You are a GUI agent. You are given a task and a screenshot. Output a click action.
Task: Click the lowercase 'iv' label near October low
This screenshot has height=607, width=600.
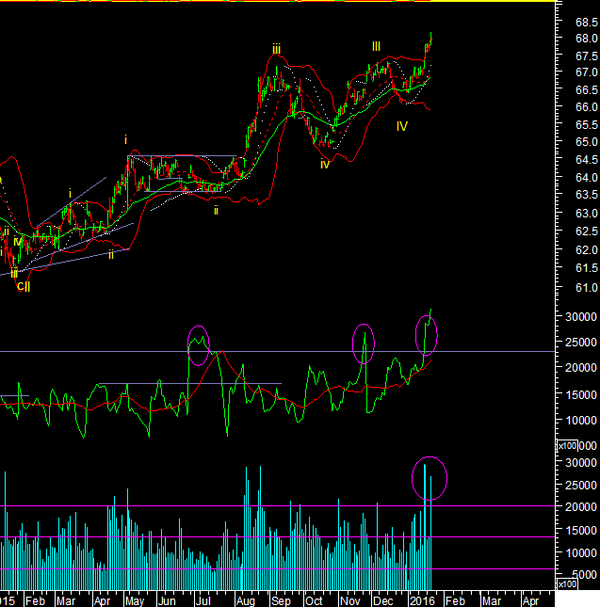click(325, 163)
